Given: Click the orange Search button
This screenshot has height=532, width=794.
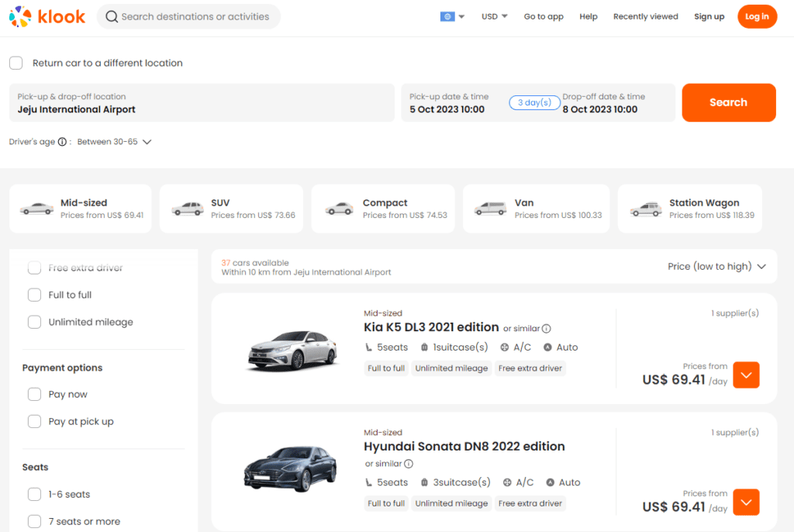Looking at the screenshot, I should point(729,102).
